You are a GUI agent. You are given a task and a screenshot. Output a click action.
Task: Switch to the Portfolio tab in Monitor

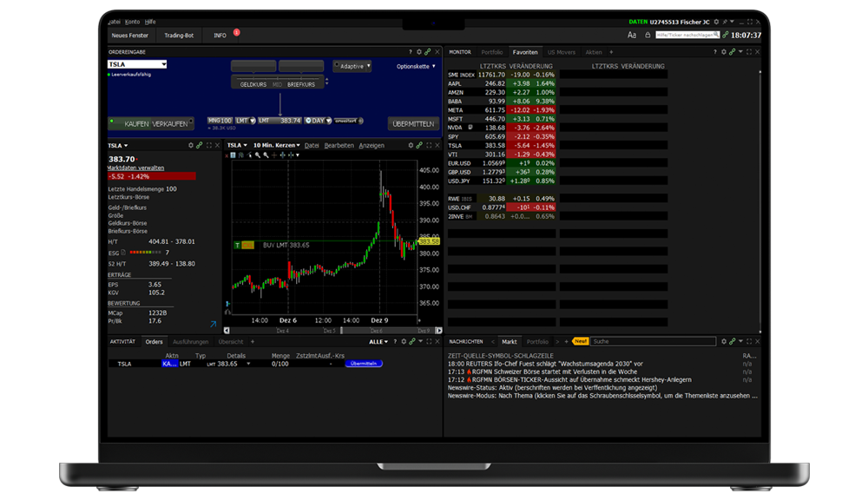(x=492, y=52)
